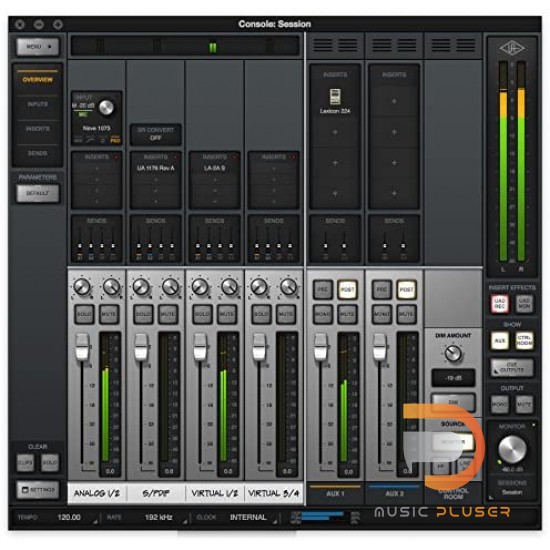This screenshot has height=550, width=550.
Task: Switch insert effects to UAD MON
Action: pos(524,303)
